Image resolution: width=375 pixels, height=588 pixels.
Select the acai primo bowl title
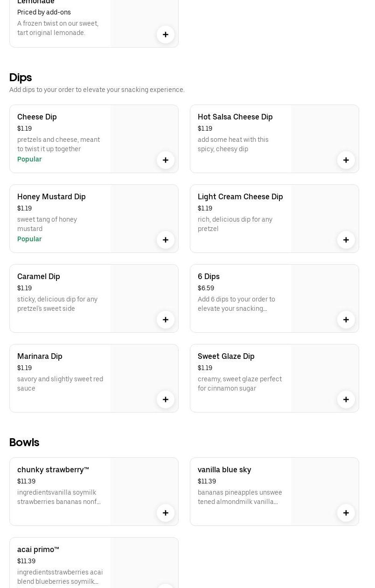38,549
